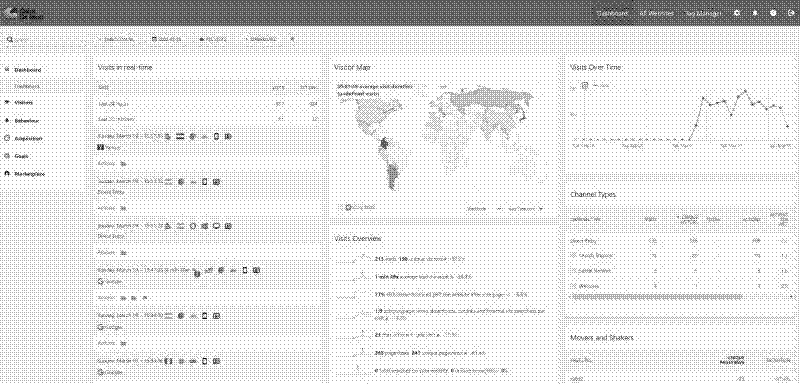Select the Dashboard sub-item in sidebar

[x=27, y=87]
